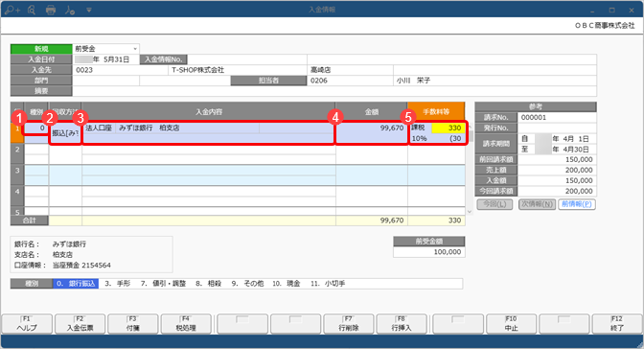This screenshot has height=349, width=644.
Task: Choose 9. その他 in the 種別 list
Action: [247, 284]
